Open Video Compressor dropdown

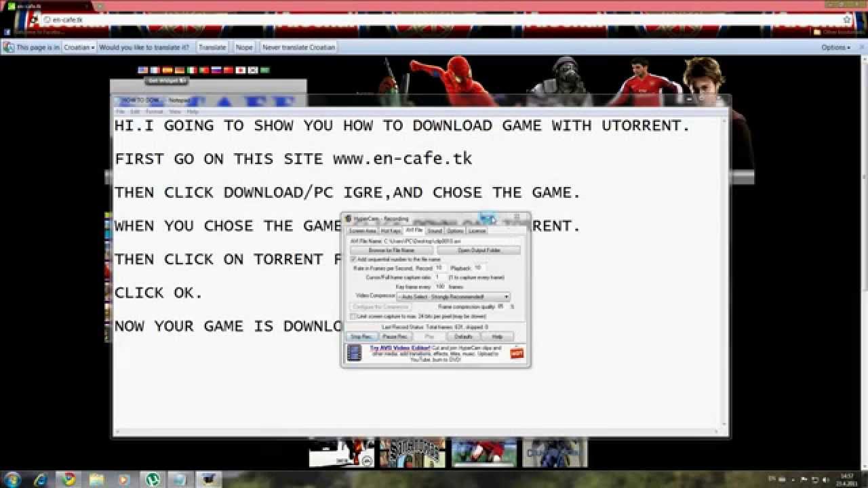coord(453,297)
